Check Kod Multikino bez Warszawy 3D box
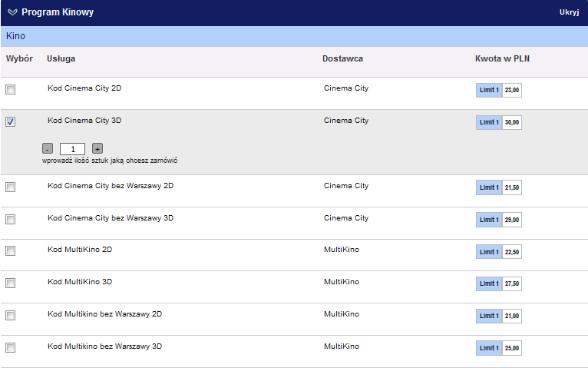588x368 pixels. pos(11,348)
